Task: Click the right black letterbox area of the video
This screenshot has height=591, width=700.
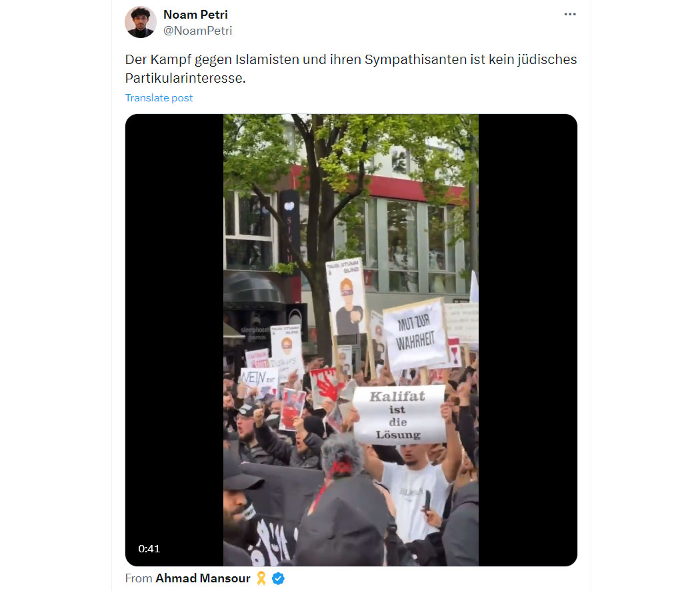Action: coord(528,340)
